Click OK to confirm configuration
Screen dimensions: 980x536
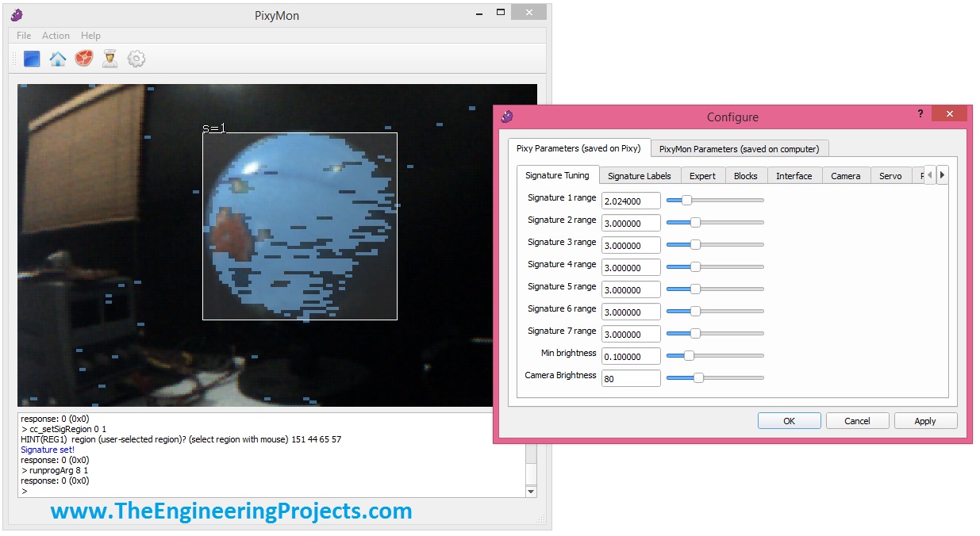789,421
